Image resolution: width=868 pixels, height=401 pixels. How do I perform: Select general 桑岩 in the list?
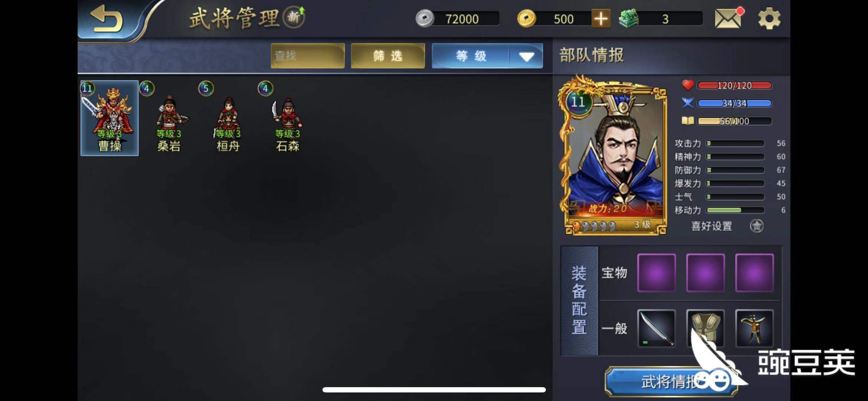(169, 118)
